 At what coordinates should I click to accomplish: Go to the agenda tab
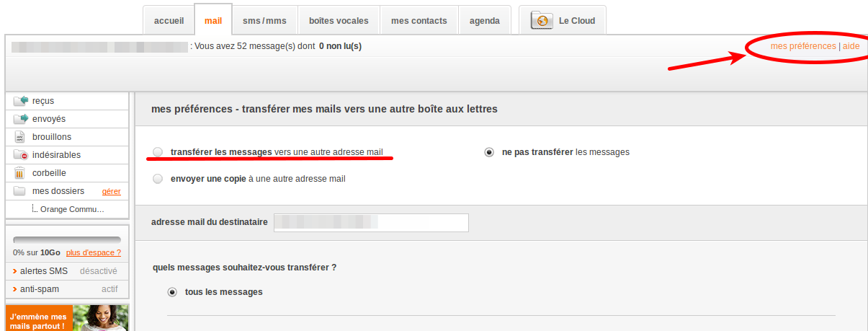484,21
